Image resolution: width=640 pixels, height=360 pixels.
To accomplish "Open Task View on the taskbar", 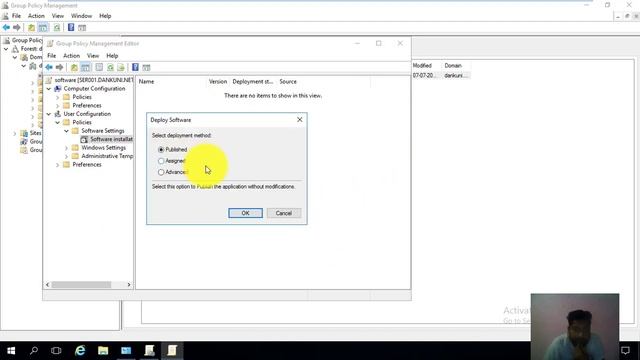I will [x=56, y=351].
